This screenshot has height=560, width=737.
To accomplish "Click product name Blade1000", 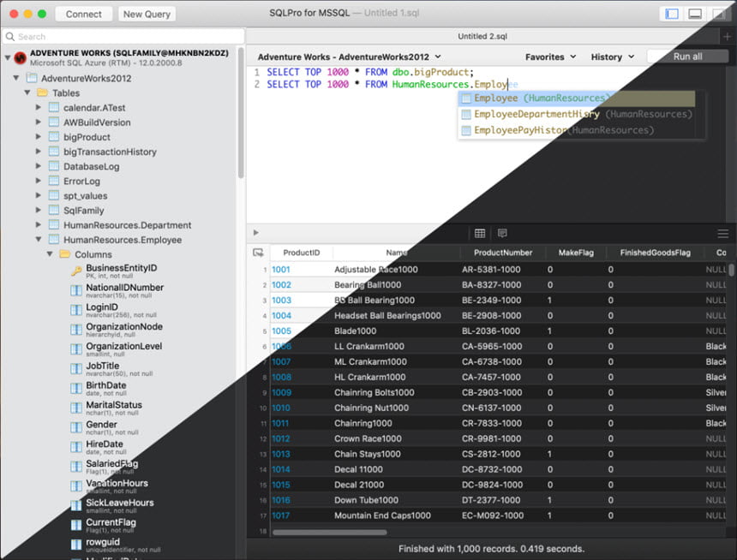I will (356, 331).
